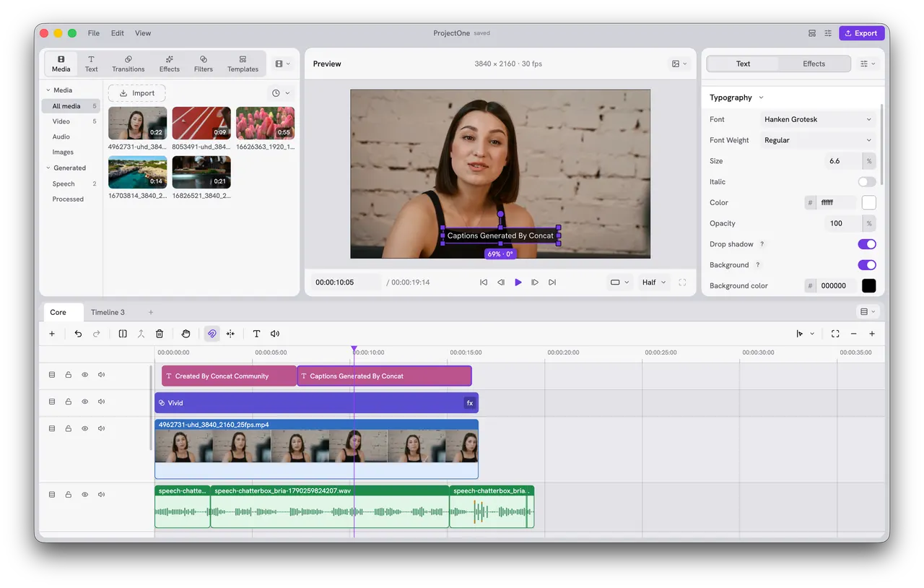The height and width of the screenshot is (588, 924).
Task: Add a text clip with the T tool
Action: [x=256, y=334]
